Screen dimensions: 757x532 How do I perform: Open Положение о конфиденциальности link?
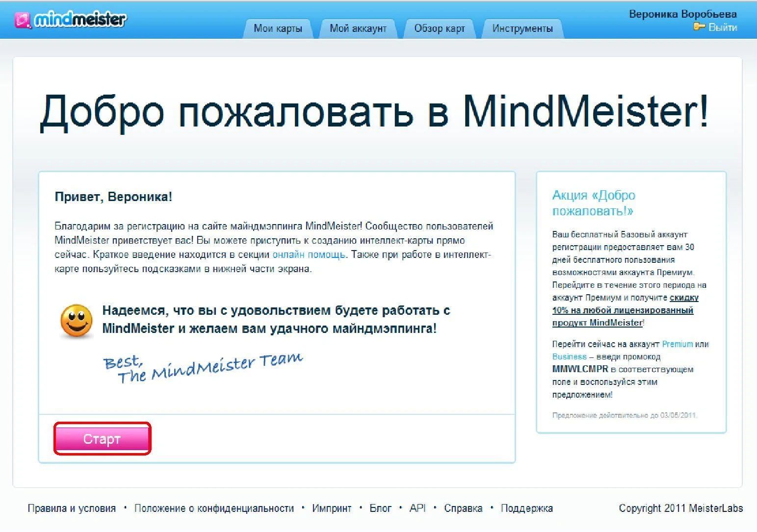click(x=214, y=508)
